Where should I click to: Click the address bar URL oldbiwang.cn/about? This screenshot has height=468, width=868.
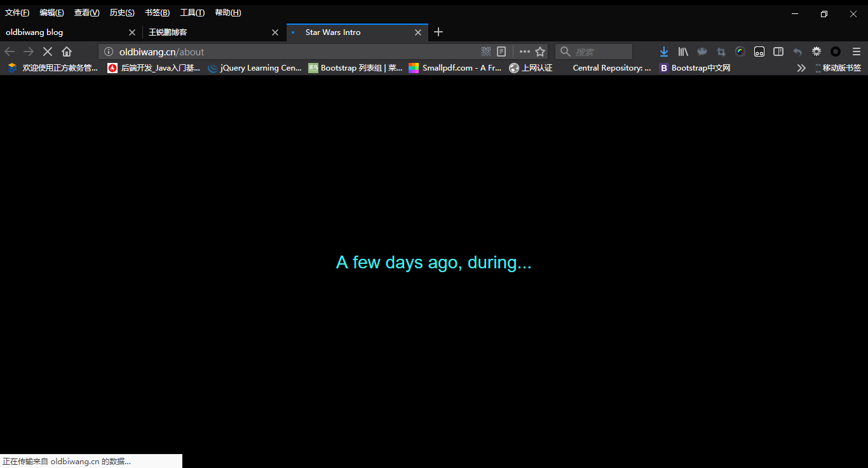pyautogui.click(x=161, y=52)
